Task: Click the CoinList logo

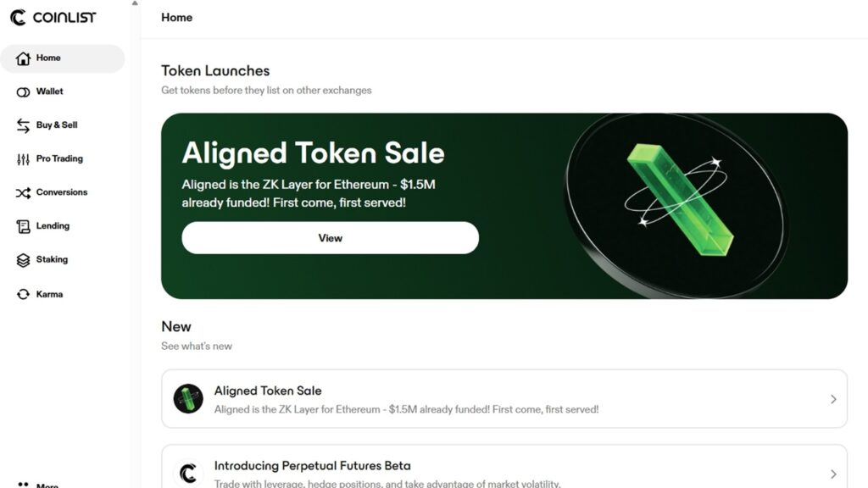Action: coord(53,17)
